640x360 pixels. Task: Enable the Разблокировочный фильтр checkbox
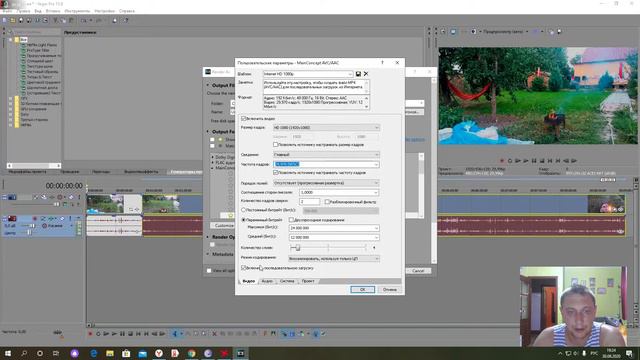tap(327, 202)
